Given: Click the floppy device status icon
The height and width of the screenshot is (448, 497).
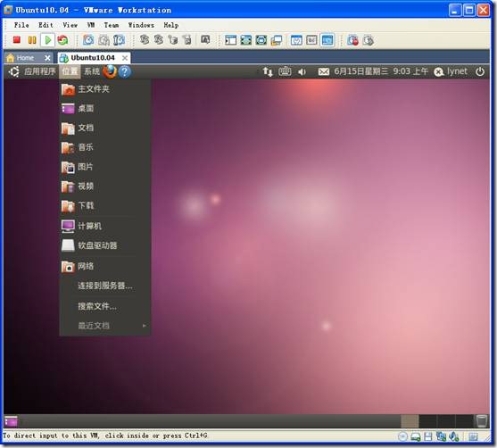Looking at the screenshot, I should pyautogui.click(x=428, y=436).
